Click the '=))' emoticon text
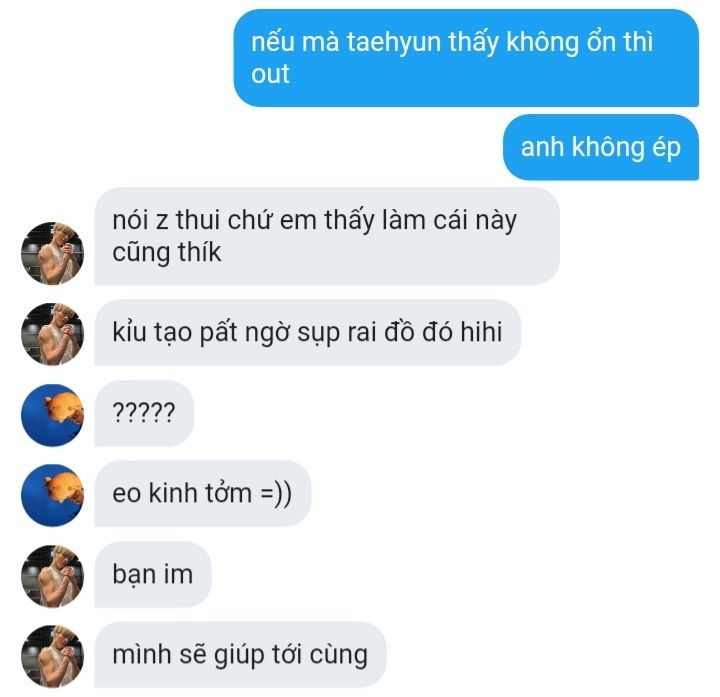 coord(276,494)
